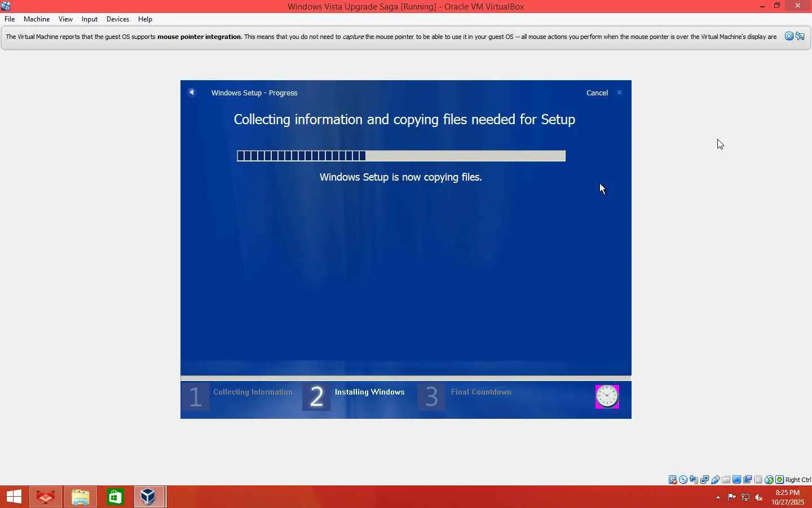
Task: Click the 'Windows Setup is now copying files.' text
Action: point(401,177)
